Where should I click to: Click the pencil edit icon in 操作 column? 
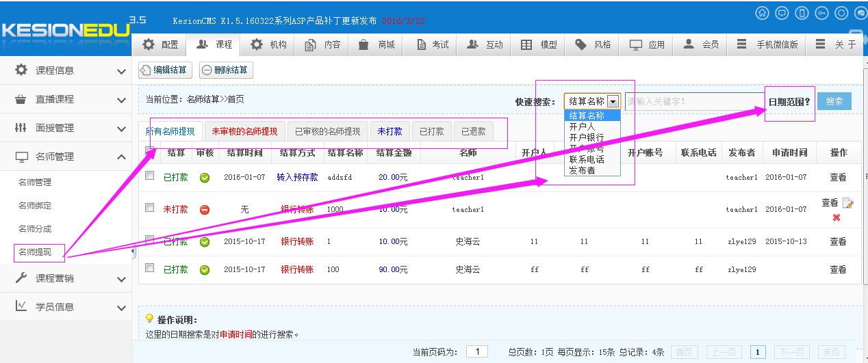click(848, 203)
